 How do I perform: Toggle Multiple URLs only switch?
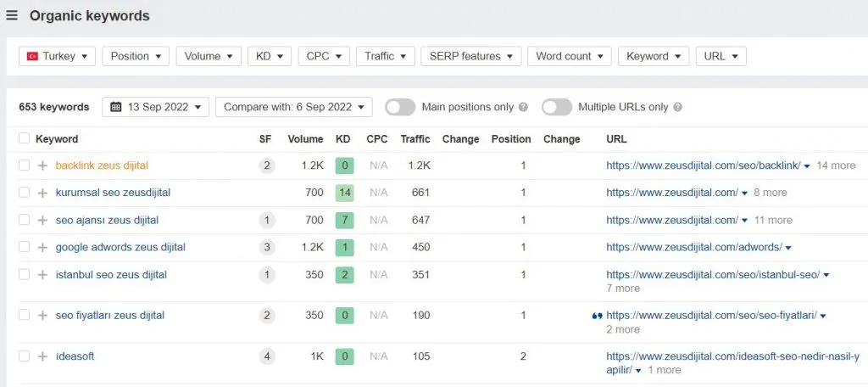click(557, 107)
